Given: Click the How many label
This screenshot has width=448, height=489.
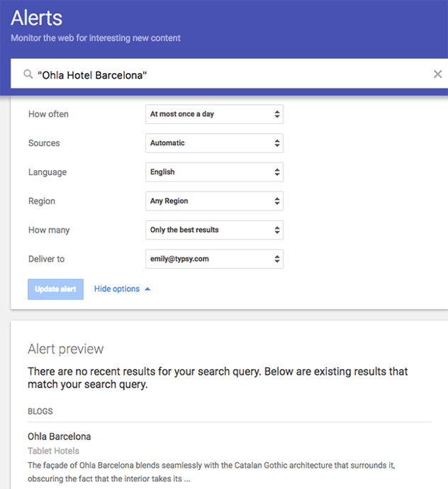Looking at the screenshot, I should [49, 230].
